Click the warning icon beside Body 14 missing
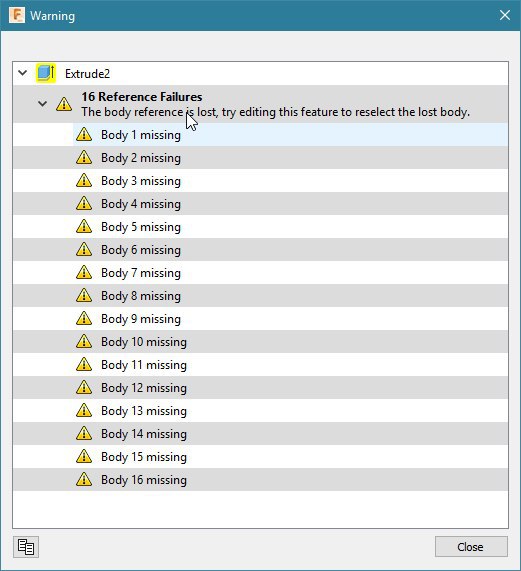Image resolution: width=521 pixels, height=571 pixels. pyautogui.click(x=84, y=433)
